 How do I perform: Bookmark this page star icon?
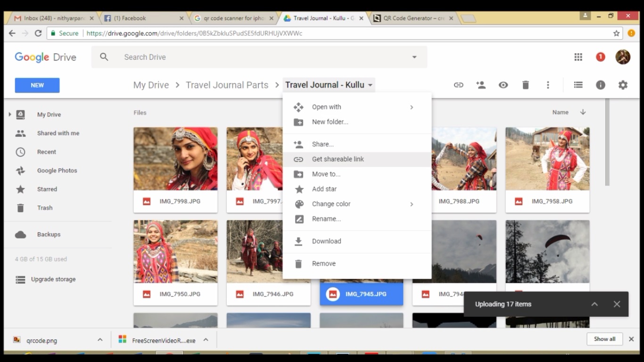(616, 33)
